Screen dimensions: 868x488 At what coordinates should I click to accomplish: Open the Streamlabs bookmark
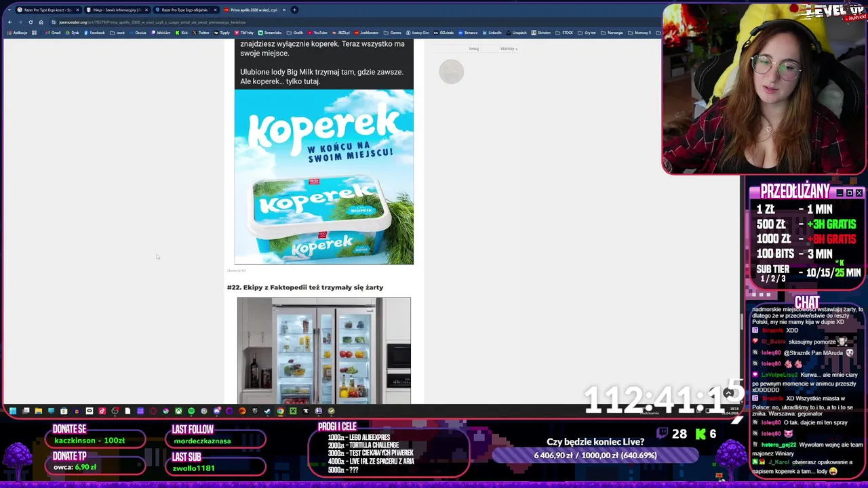coord(270,33)
